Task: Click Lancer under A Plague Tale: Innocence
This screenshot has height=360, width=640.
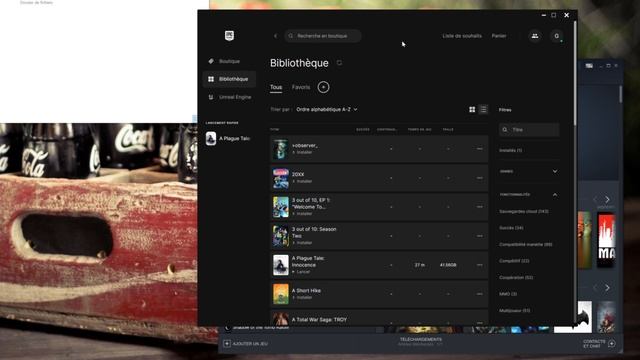Action: [x=301, y=272]
